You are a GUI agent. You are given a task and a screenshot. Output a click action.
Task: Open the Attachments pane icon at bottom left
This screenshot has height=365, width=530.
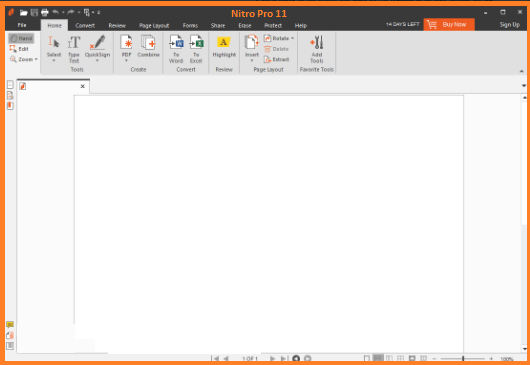(x=10, y=335)
